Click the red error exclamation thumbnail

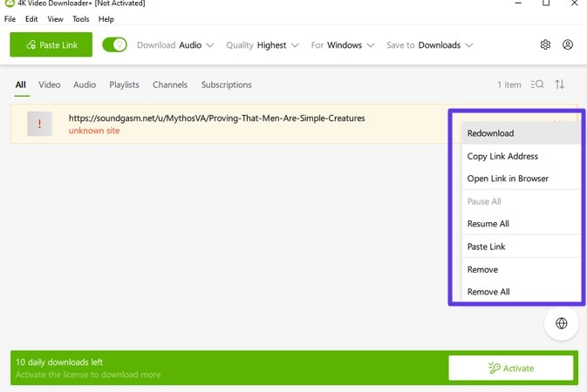[39, 124]
